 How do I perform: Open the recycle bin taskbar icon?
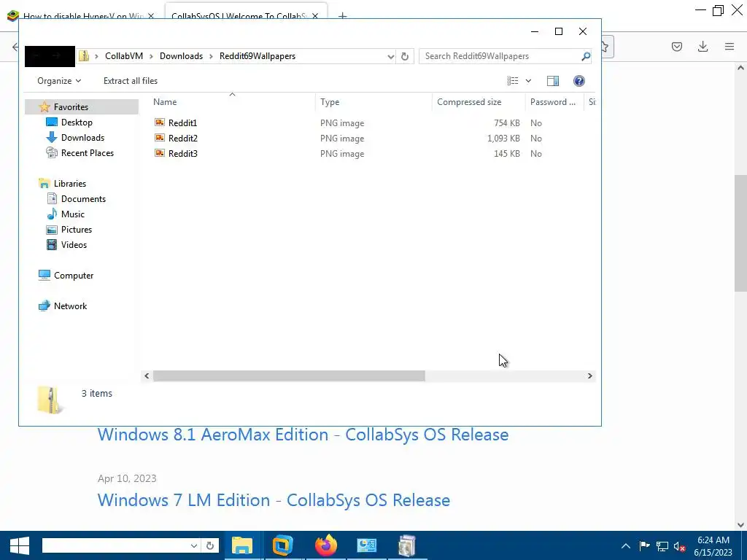tap(406, 545)
